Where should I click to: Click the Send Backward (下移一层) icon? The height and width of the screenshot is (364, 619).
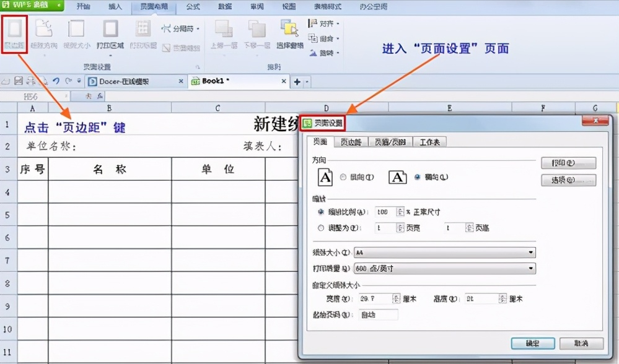tap(257, 29)
